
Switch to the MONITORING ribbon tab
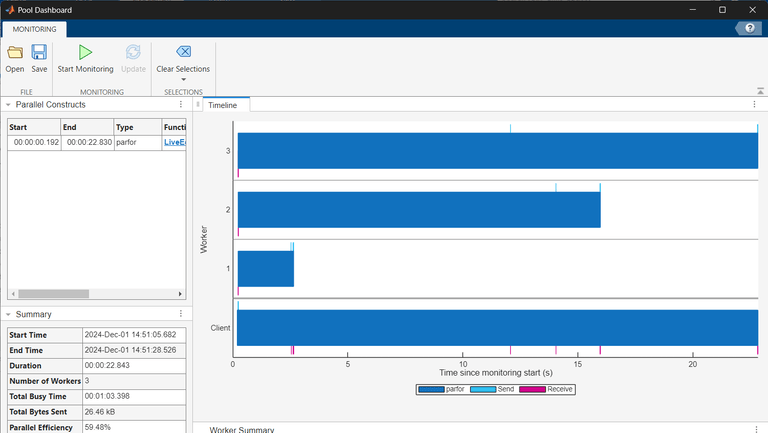(35, 30)
